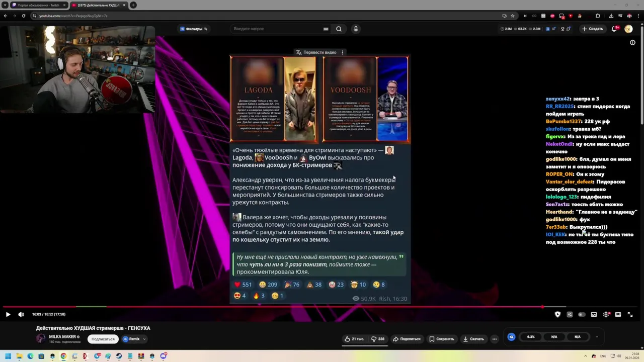The height and width of the screenshot is (362, 644).
Task: Open more actions three-dot menu
Action: point(495,339)
